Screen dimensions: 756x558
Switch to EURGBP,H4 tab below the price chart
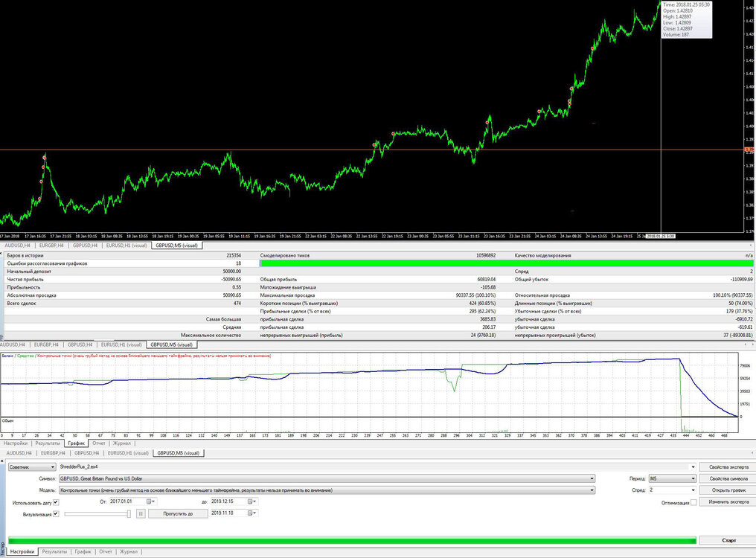[51, 246]
